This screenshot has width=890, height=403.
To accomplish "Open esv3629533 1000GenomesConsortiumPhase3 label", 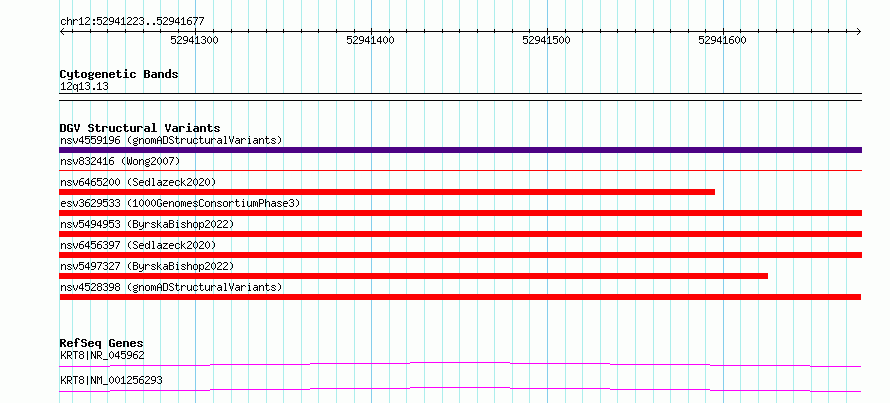I will [x=180, y=203].
